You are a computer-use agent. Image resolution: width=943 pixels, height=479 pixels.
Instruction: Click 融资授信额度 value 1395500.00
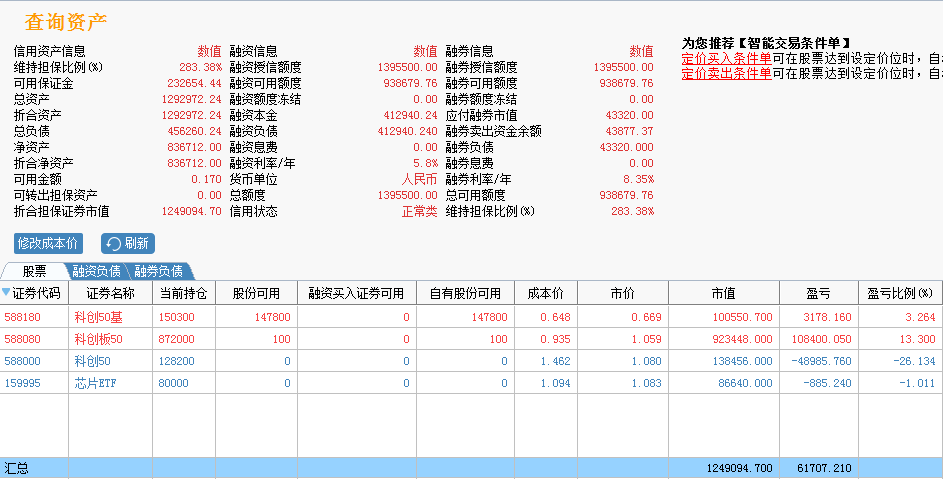coord(407,67)
